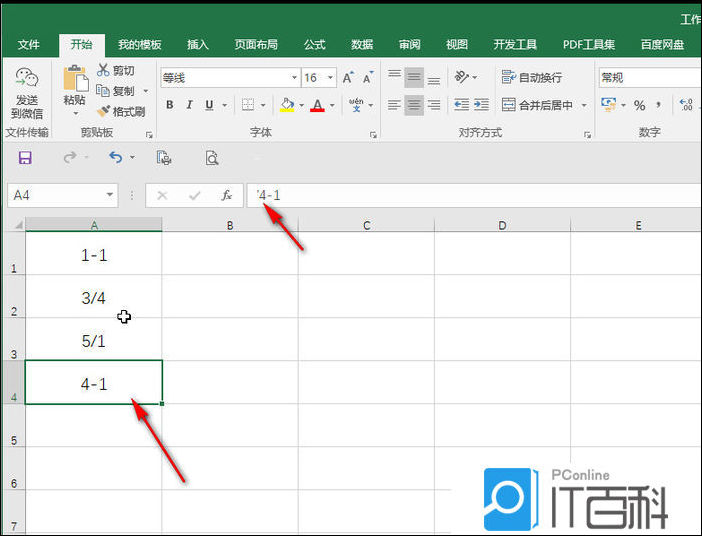Select cell A2 containing 3/4
Viewport: 702px width, 536px height.
94,296
